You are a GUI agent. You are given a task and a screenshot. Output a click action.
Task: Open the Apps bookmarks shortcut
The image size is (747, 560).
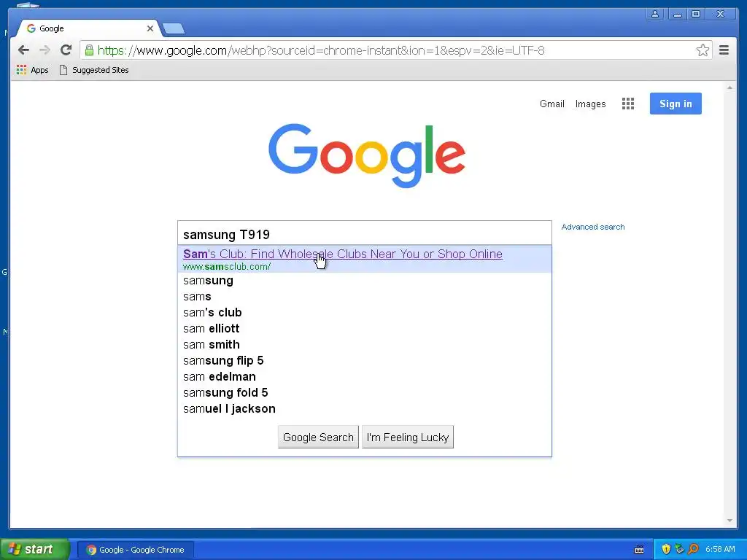coord(32,70)
